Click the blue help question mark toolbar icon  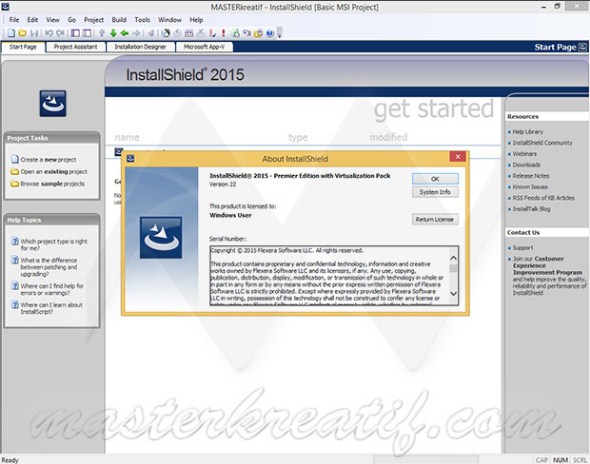pyautogui.click(x=269, y=33)
